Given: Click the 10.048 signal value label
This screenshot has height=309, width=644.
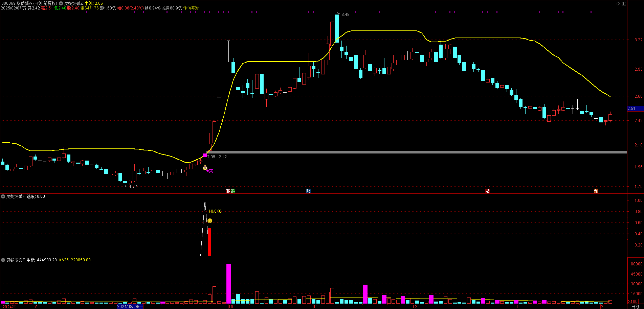Looking at the screenshot, I should (215, 211).
